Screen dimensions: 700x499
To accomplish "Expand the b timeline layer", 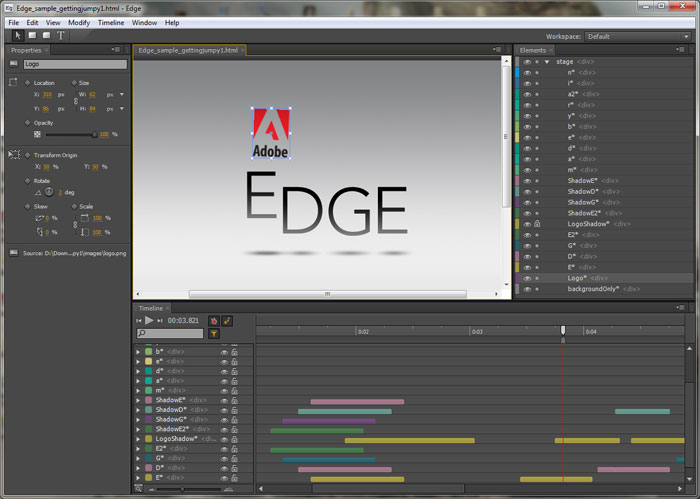I will tap(138, 352).
